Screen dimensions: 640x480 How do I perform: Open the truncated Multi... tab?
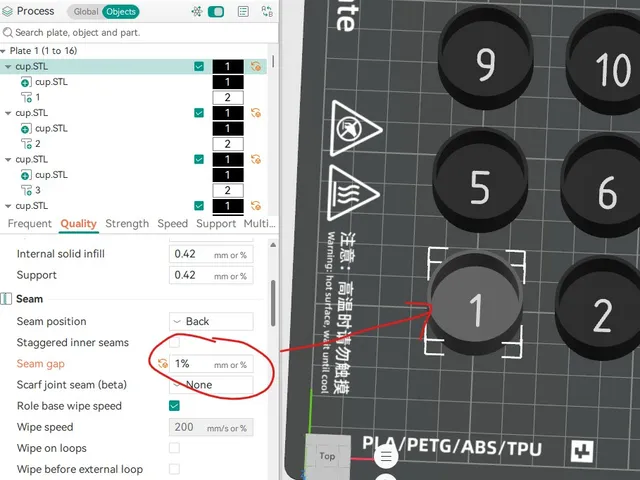point(260,224)
